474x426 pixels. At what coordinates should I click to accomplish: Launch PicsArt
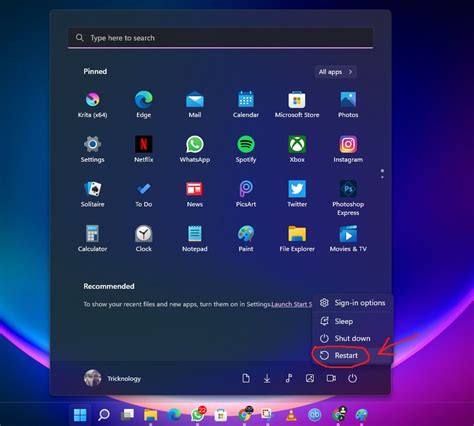(x=246, y=194)
